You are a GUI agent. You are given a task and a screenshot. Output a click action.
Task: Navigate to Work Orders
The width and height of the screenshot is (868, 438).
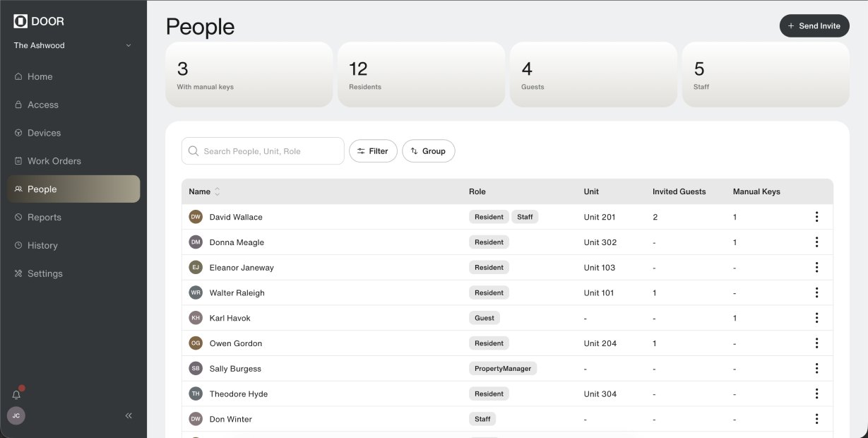point(73,161)
